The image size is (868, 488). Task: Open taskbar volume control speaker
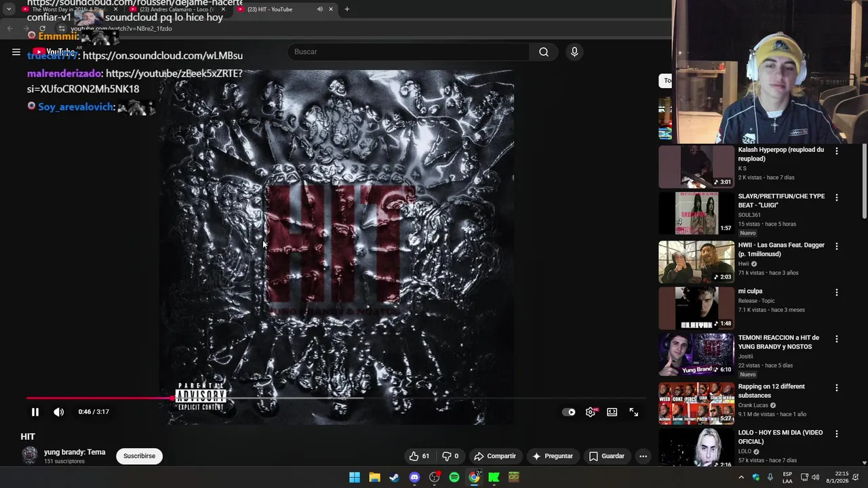coord(815,477)
